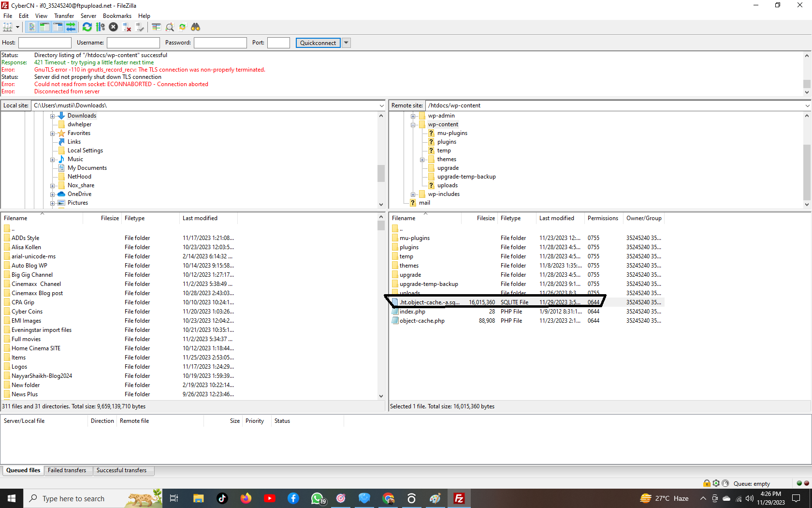812x508 pixels.
Task: Sort remote files by Permissions column
Action: coord(603,218)
